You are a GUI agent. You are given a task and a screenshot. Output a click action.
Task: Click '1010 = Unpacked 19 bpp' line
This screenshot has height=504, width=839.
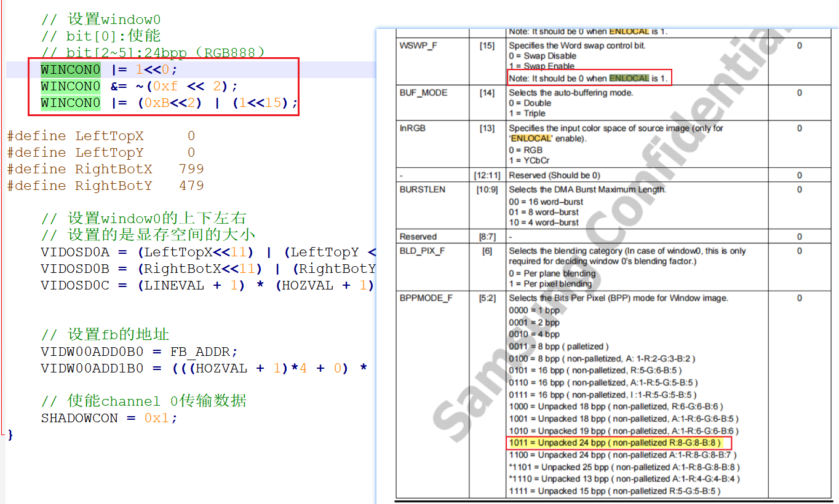point(624,431)
